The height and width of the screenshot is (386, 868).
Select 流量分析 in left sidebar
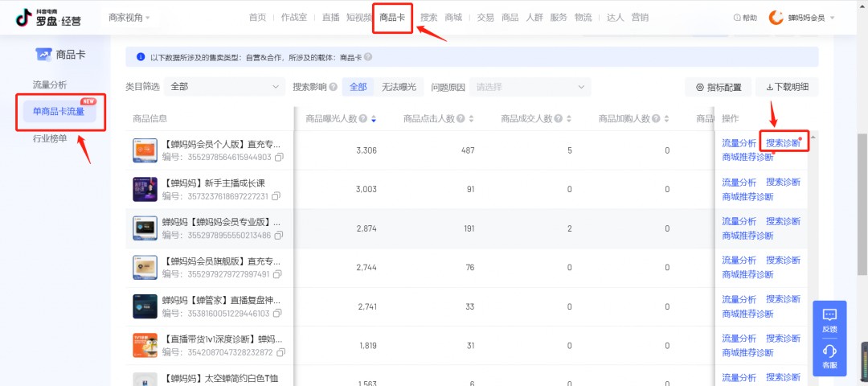(x=50, y=84)
